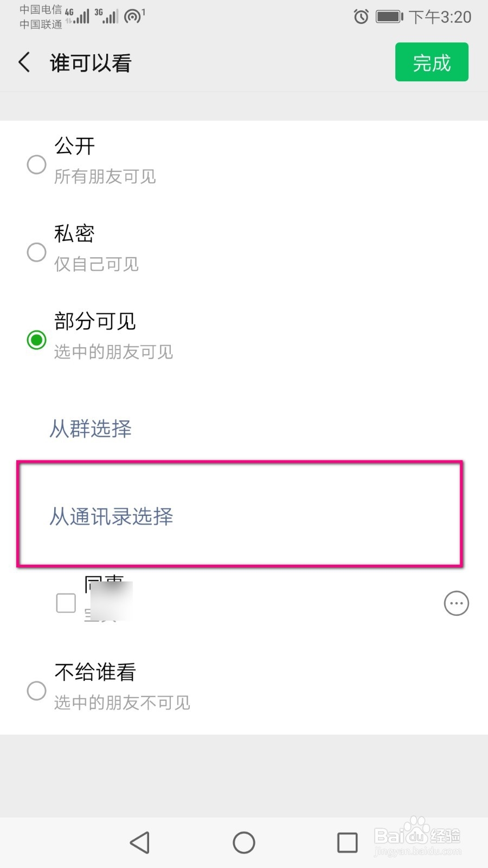Tap Android home circle navigation button
Screen dimensions: 488x868
coord(244,843)
